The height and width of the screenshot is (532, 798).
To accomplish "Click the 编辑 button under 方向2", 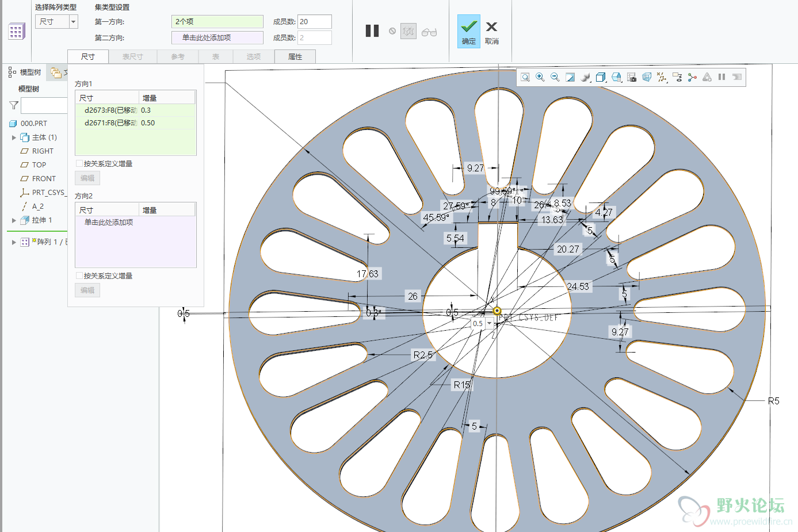I will (87, 290).
